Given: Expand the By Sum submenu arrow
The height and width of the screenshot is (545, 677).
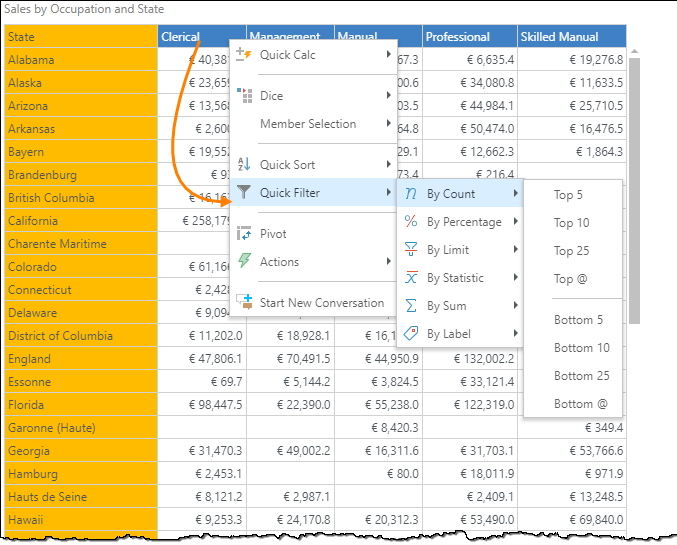Looking at the screenshot, I should (516, 305).
